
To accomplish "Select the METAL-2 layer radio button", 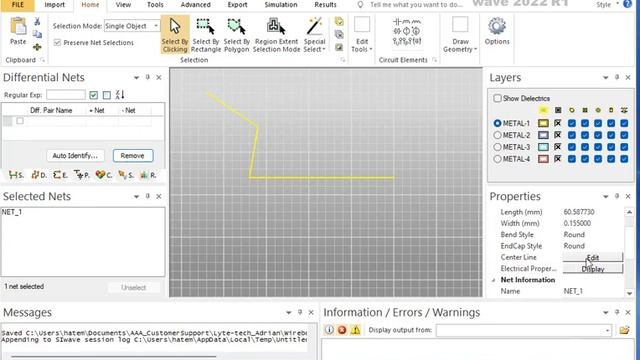I will click(497, 135).
